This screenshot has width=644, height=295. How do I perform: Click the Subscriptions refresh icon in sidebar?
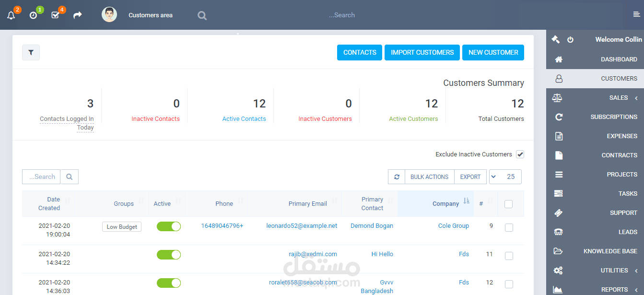pos(558,117)
